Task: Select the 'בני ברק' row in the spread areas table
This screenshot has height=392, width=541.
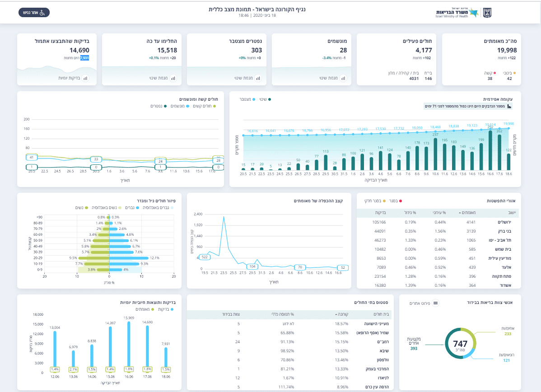Action: pyautogui.click(x=439, y=231)
